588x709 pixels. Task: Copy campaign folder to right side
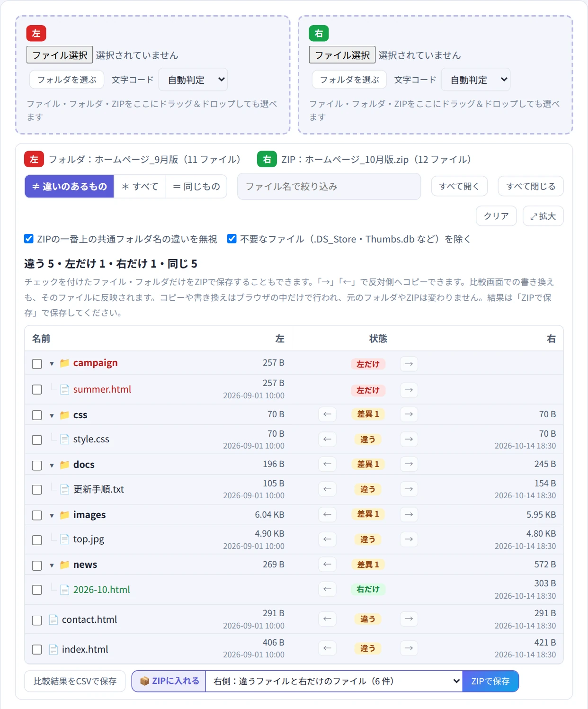pos(409,364)
